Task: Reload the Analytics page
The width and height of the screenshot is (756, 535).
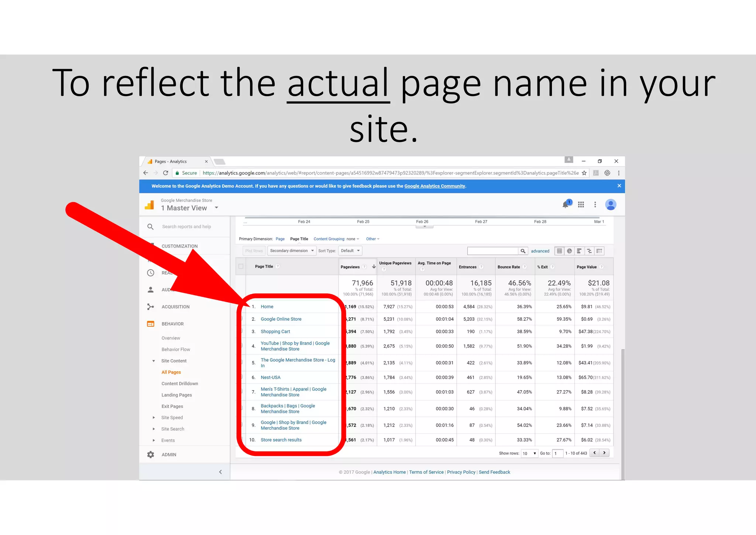Action: 166,173
